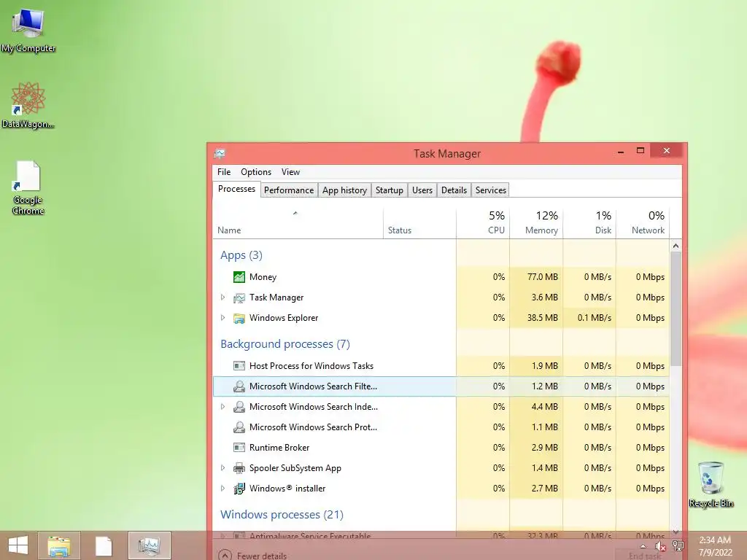Click the Microsoft Windows Search Protocol Host icon
Image resolution: width=747 pixels, height=560 pixels.
coord(239,427)
